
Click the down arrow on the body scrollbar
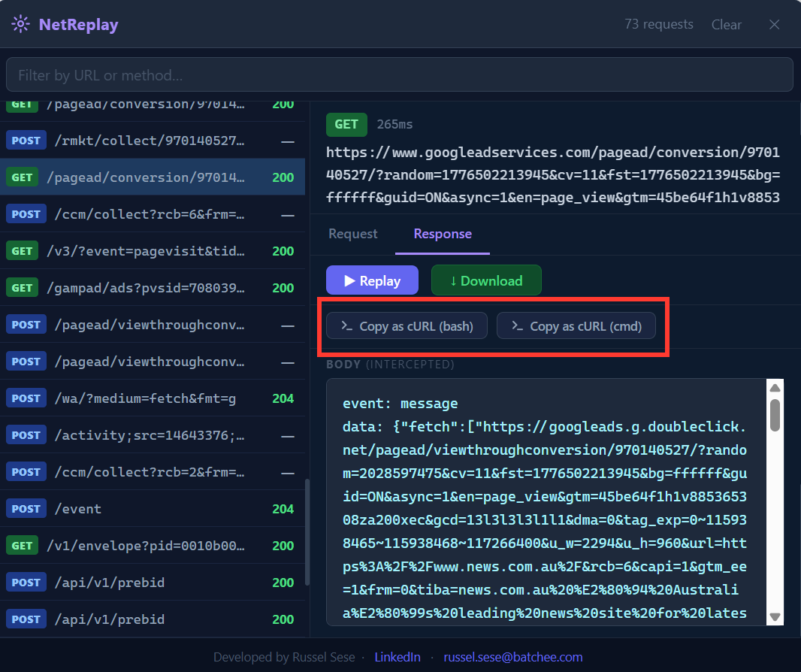pyautogui.click(x=775, y=618)
